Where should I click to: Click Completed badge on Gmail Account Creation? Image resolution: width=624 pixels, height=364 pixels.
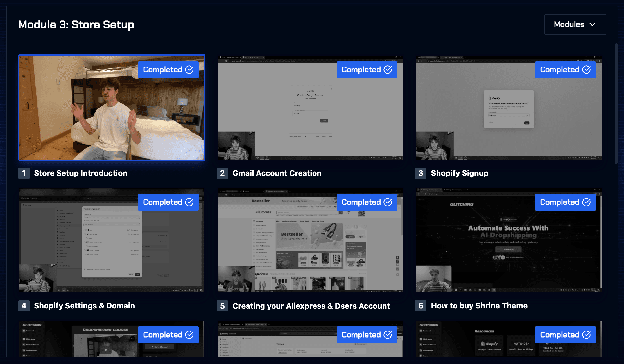coord(367,70)
